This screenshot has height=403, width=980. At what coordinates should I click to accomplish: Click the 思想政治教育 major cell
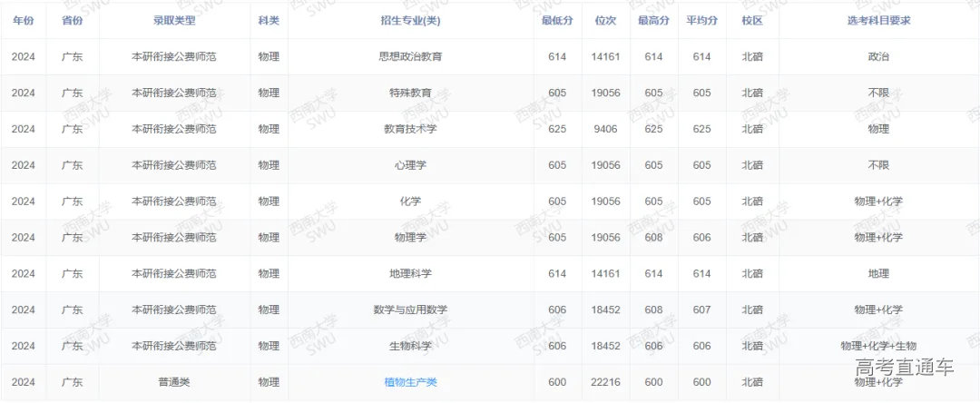(x=410, y=56)
